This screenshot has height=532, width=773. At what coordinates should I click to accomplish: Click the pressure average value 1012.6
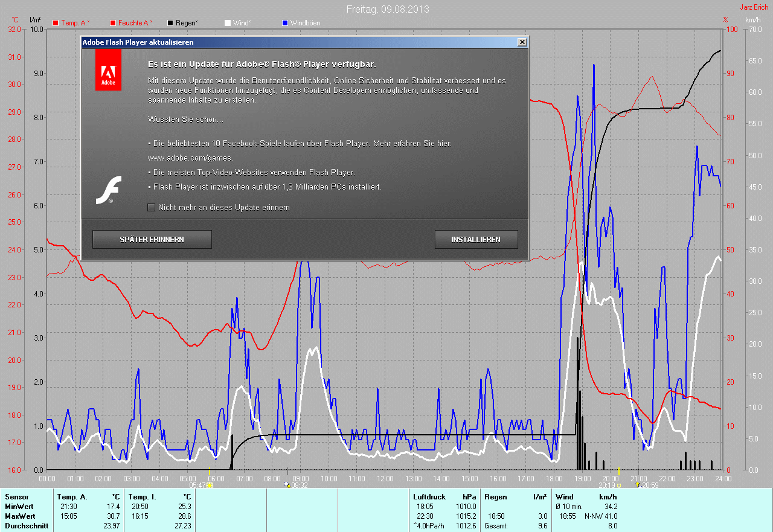(x=466, y=525)
